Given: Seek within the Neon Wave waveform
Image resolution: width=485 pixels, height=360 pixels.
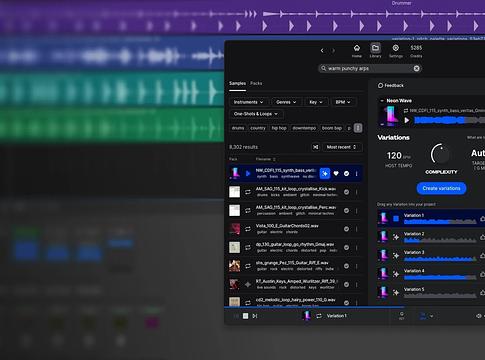Looking at the screenshot, I should [449, 120].
